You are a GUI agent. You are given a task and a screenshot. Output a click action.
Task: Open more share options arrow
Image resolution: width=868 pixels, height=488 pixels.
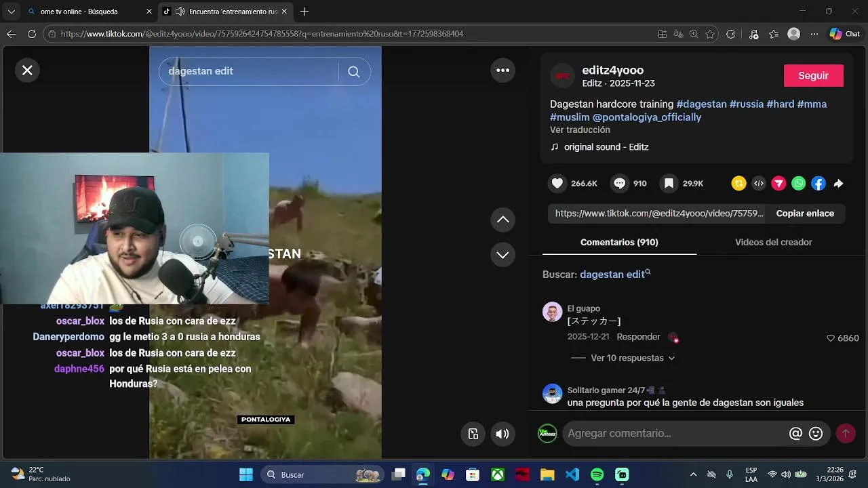coord(838,184)
